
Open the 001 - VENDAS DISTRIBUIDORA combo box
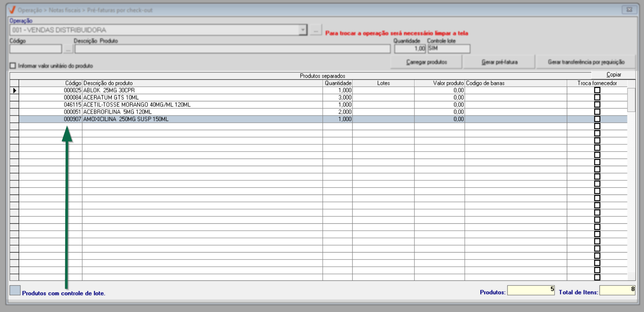159,30
